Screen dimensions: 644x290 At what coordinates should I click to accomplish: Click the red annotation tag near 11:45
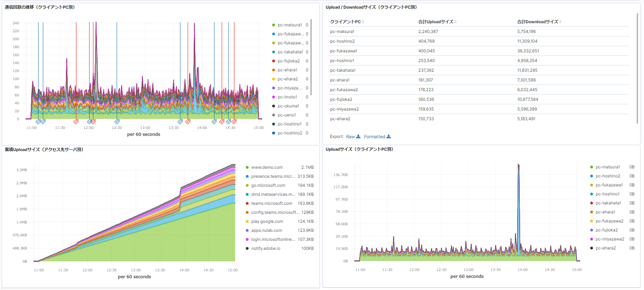(x=76, y=122)
